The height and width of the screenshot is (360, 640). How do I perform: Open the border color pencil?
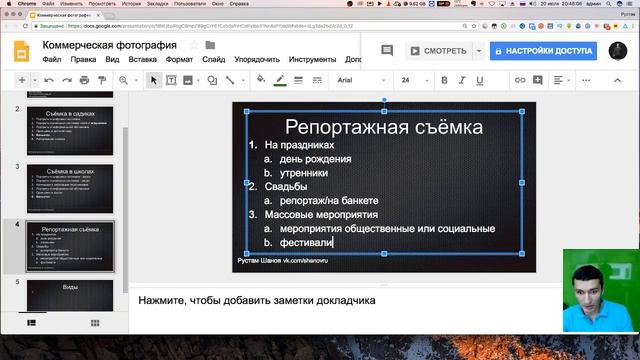280,80
